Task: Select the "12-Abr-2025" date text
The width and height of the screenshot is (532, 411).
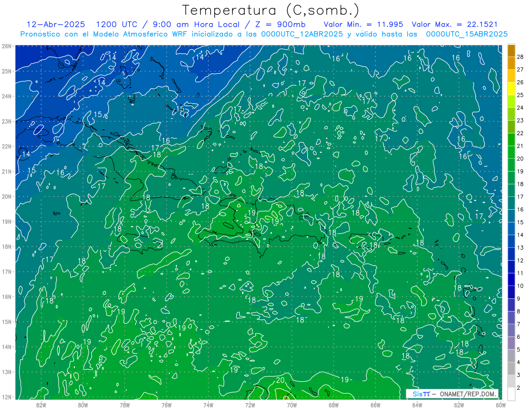Action: (x=55, y=24)
